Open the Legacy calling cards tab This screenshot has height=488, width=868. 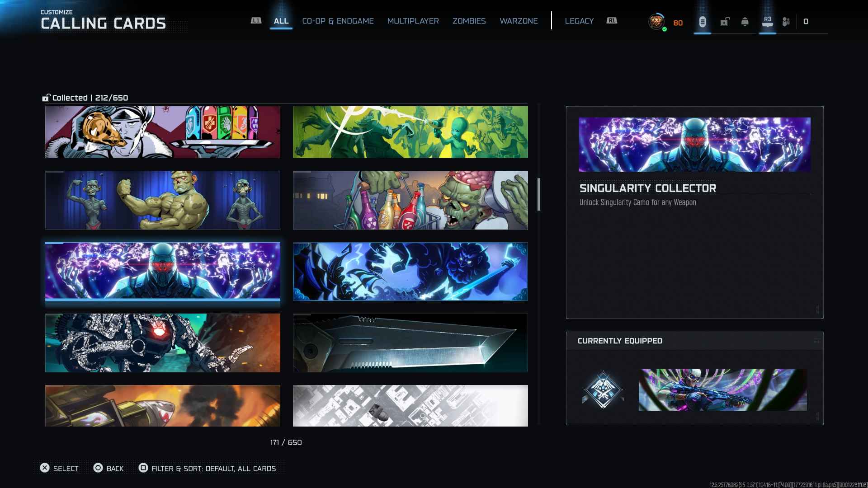tap(579, 21)
